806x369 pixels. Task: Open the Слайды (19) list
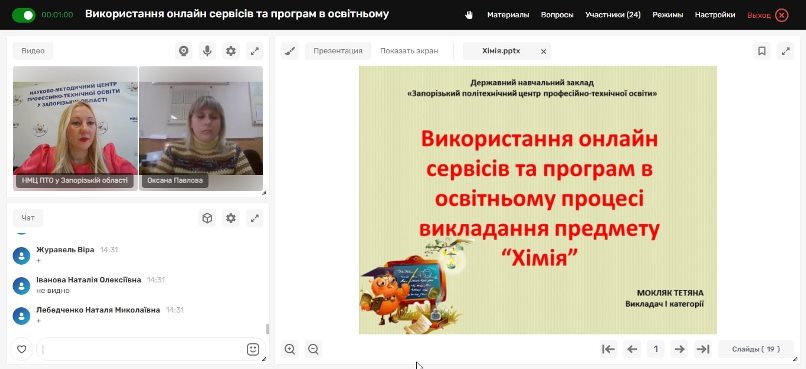click(756, 349)
